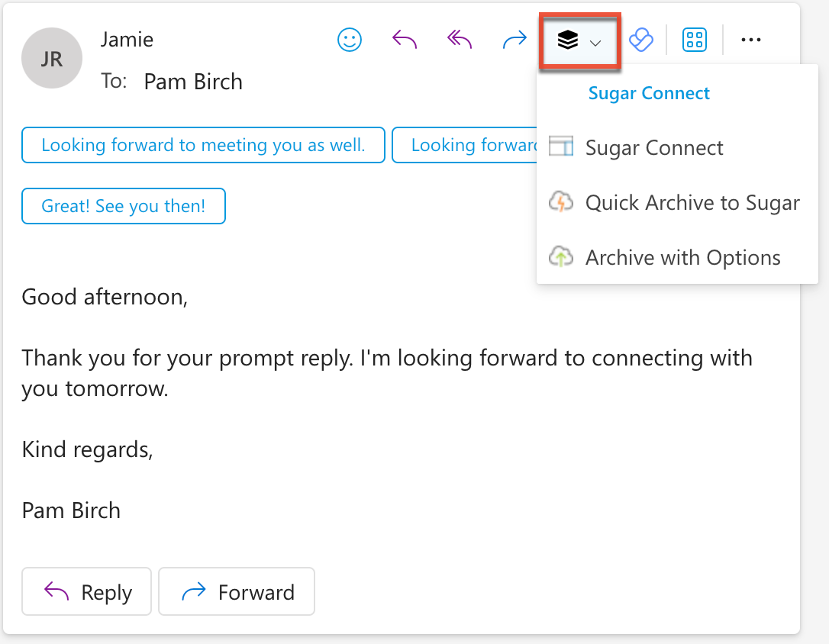The image size is (829, 644).
Task: Use suggested reply "Great! See you then!"
Action: coord(124,206)
